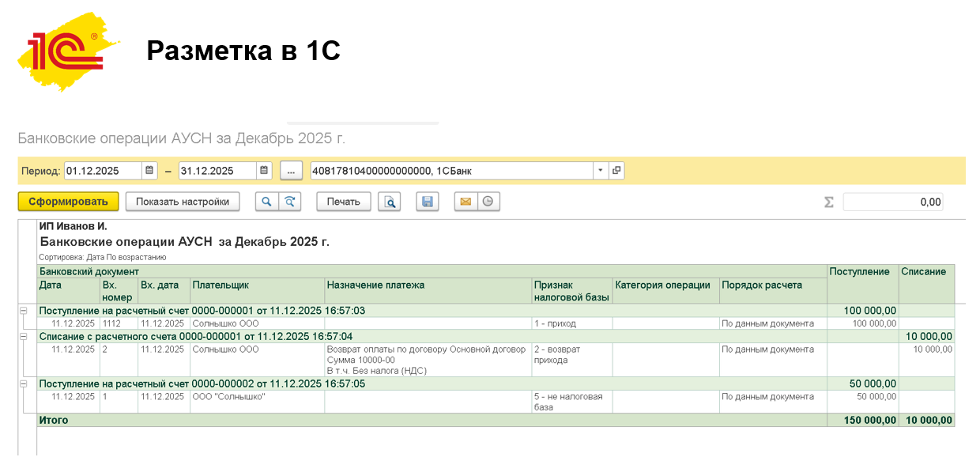Click the find magnifier icon in toolbar
The height and width of the screenshot is (476, 980).
pyautogui.click(x=266, y=202)
